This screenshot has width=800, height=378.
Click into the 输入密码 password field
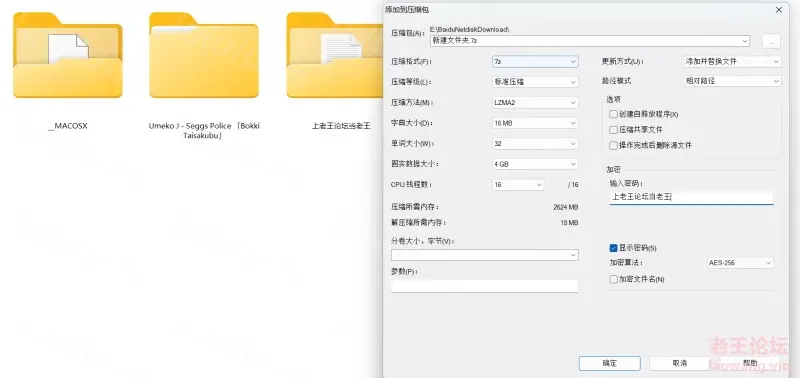(x=691, y=196)
